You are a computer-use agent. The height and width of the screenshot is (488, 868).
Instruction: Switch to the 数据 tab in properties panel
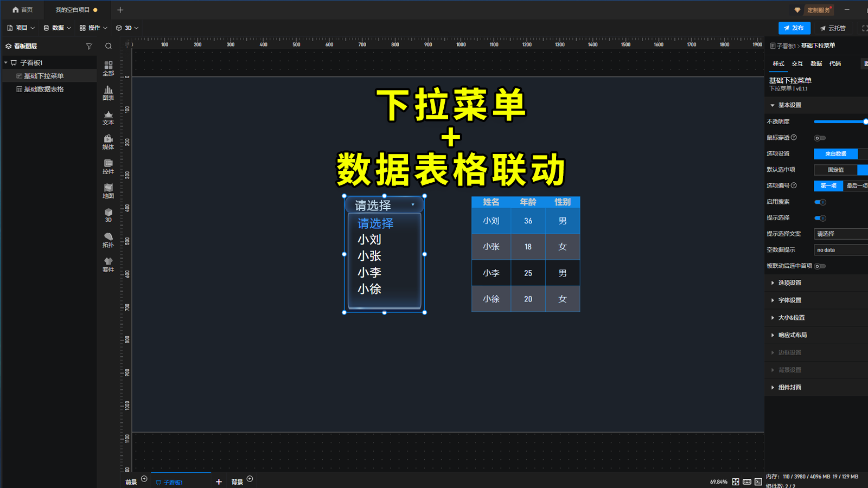point(815,63)
